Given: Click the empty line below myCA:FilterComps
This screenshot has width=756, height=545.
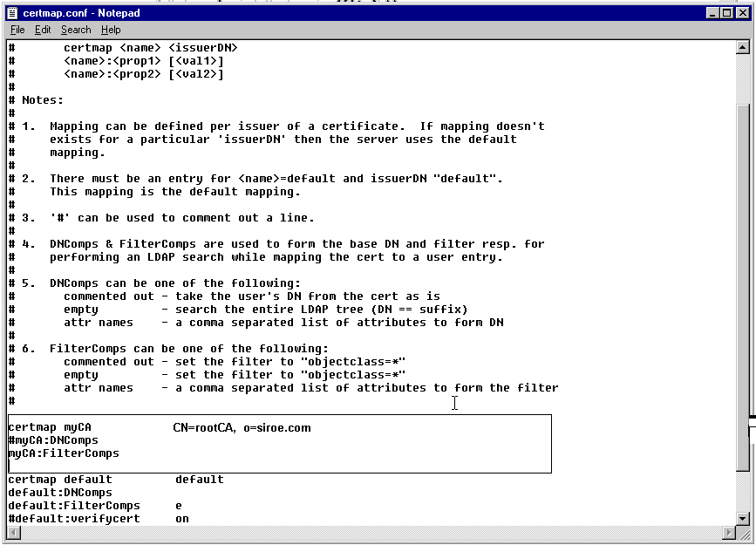Looking at the screenshot, I should click(x=280, y=466).
